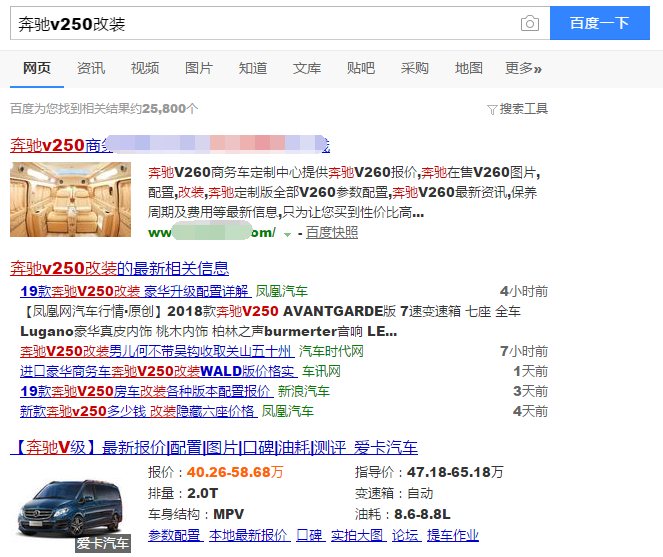This screenshot has height=557, width=663.
Task: Click the 1天前 timestamp
Action: [x=531, y=371]
